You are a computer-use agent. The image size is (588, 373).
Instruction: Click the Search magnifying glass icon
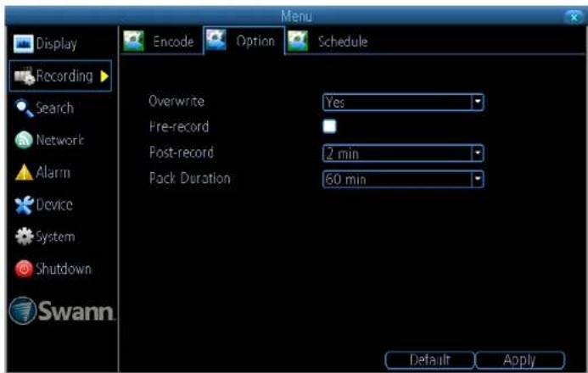24,109
